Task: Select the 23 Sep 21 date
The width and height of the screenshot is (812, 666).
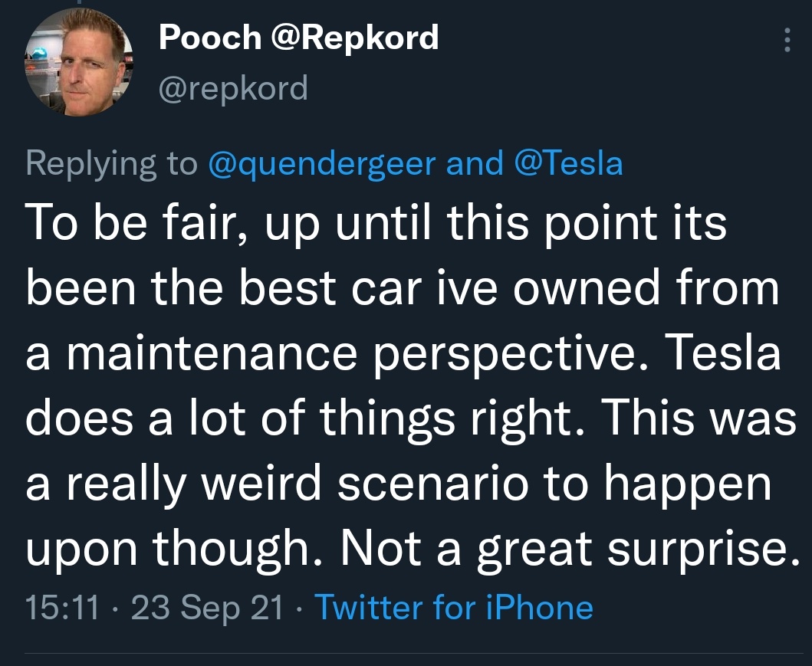Action: point(206,608)
